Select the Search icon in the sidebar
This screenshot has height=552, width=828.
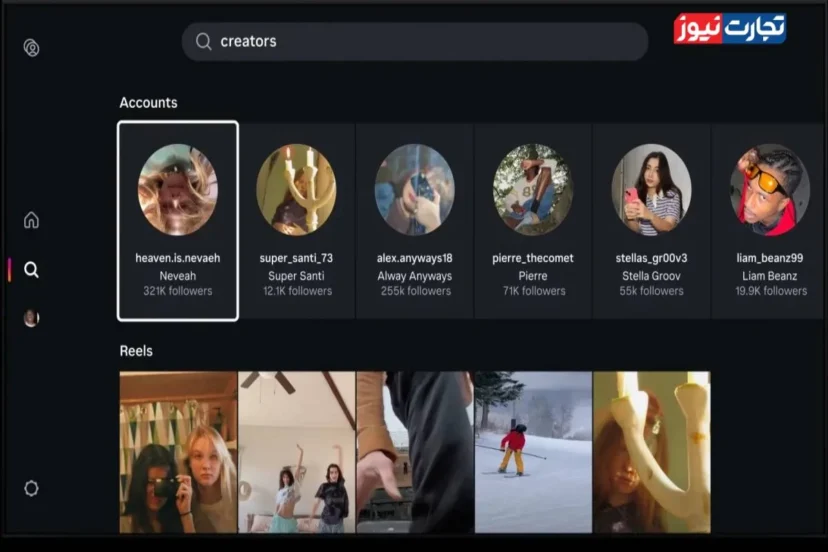(x=31, y=270)
